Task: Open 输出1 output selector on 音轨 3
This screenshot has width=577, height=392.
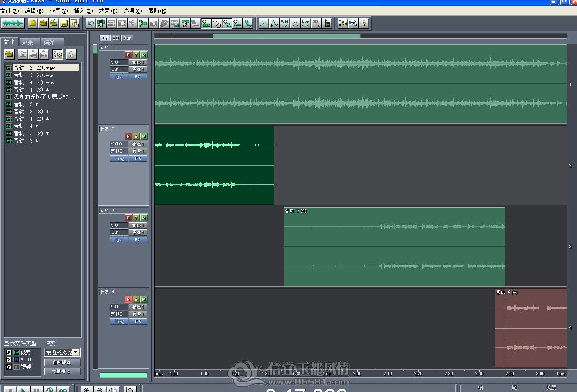Action: 138,225
